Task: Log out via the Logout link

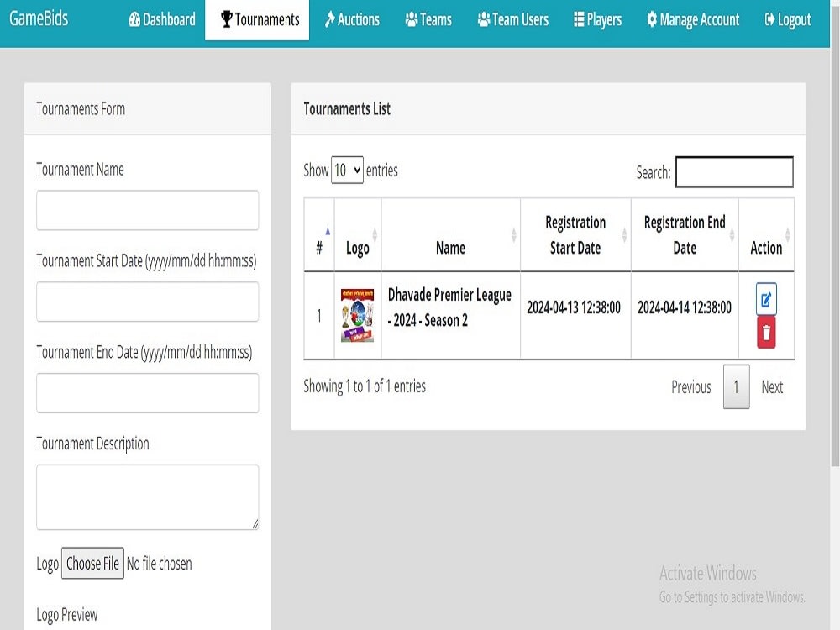Action: (x=788, y=20)
